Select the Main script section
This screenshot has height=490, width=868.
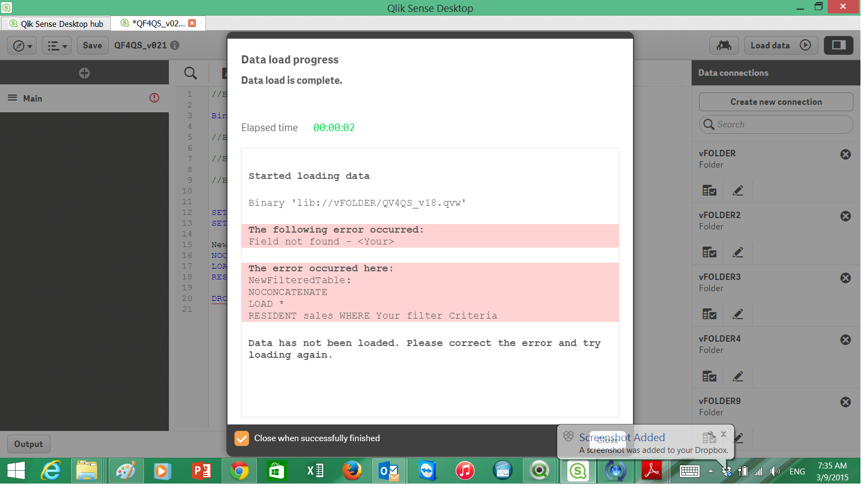[85, 99]
